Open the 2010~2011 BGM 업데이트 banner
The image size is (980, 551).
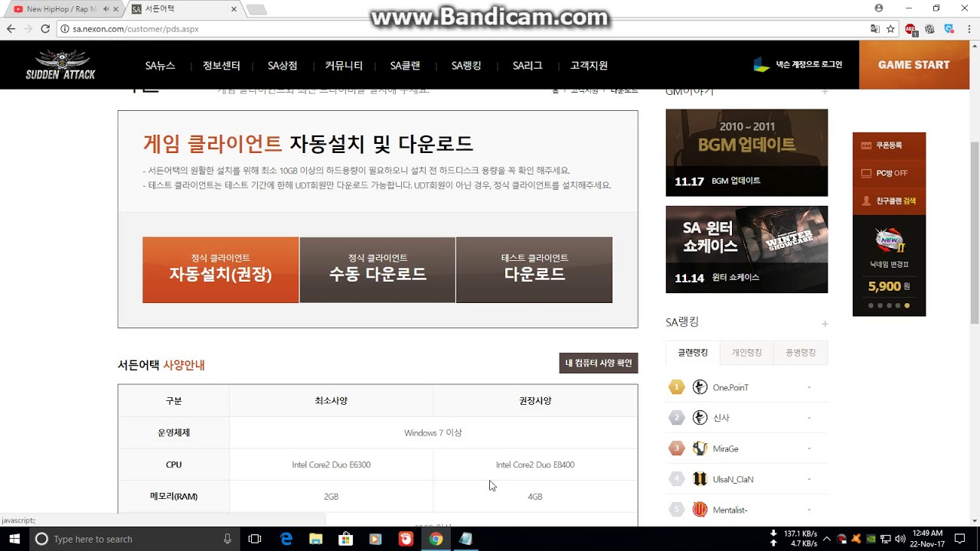pyautogui.click(x=746, y=152)
